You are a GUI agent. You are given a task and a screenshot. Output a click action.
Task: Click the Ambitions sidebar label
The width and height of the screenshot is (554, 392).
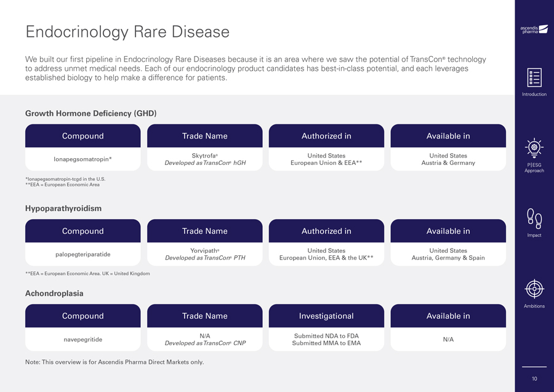click(534, 306)
